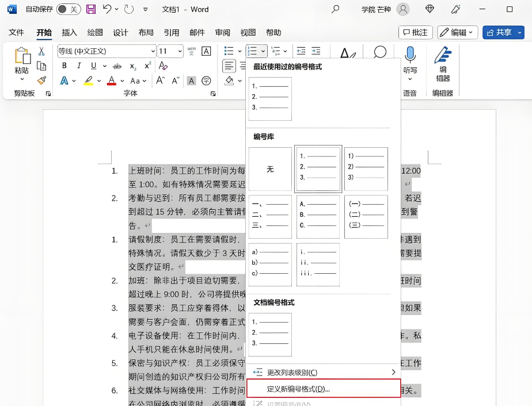This screenshot has width=532, height=406.
Task: Click the search magnifier in title bar
Action: click(336, 9)
